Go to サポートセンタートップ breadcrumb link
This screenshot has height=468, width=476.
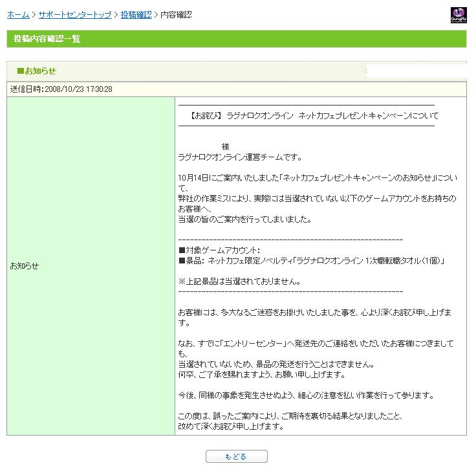[x=75, y=15]
